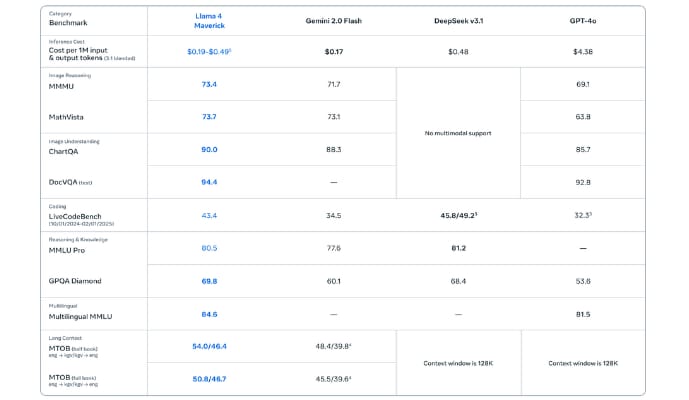
Task: Click the DeepSeek v3.1 column header
Action: [458, 20]
